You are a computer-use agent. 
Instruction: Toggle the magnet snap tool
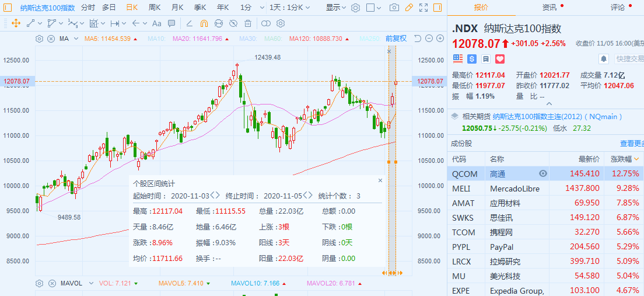[x=204, y=23]
